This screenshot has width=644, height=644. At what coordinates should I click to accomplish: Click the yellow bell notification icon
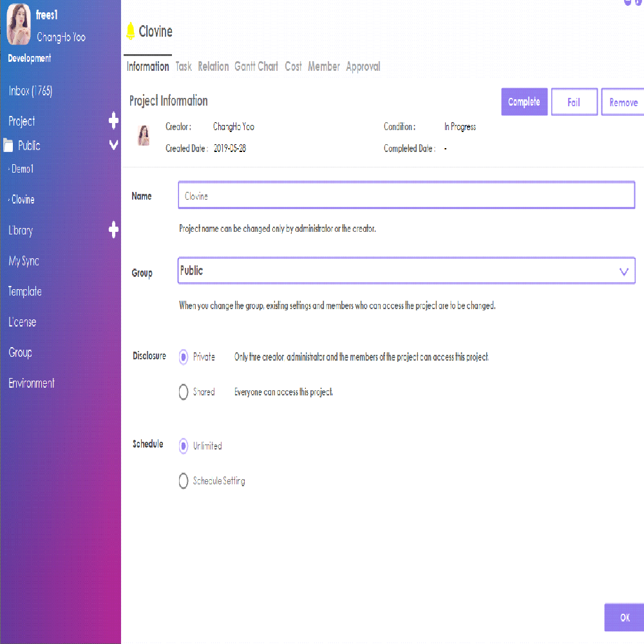(131, 31)
